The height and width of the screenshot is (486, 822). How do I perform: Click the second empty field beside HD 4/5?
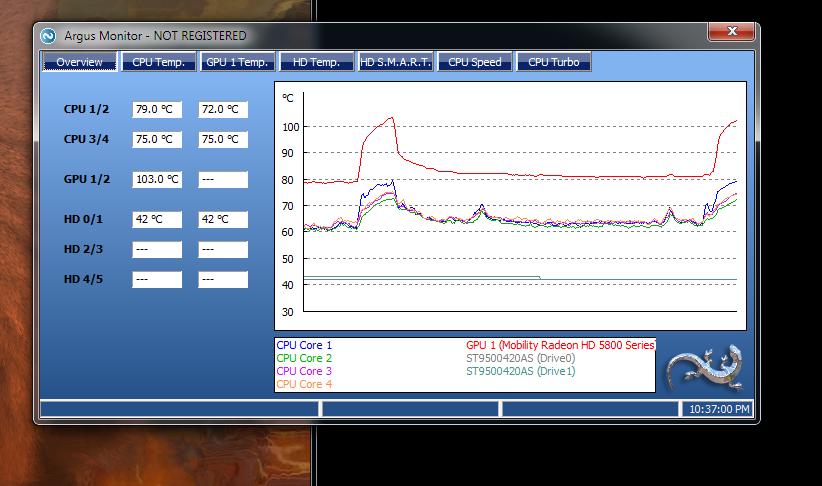click(x=223, y=279)
